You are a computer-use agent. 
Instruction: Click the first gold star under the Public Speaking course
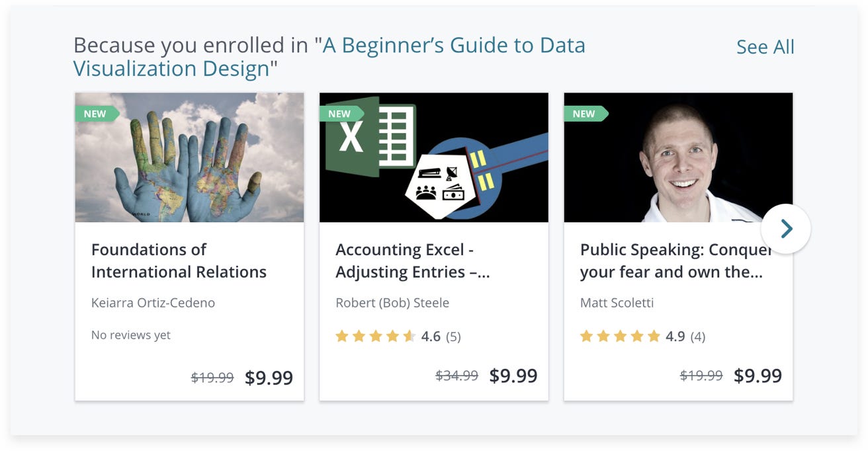pyautogui.click(x=586, y=336)
